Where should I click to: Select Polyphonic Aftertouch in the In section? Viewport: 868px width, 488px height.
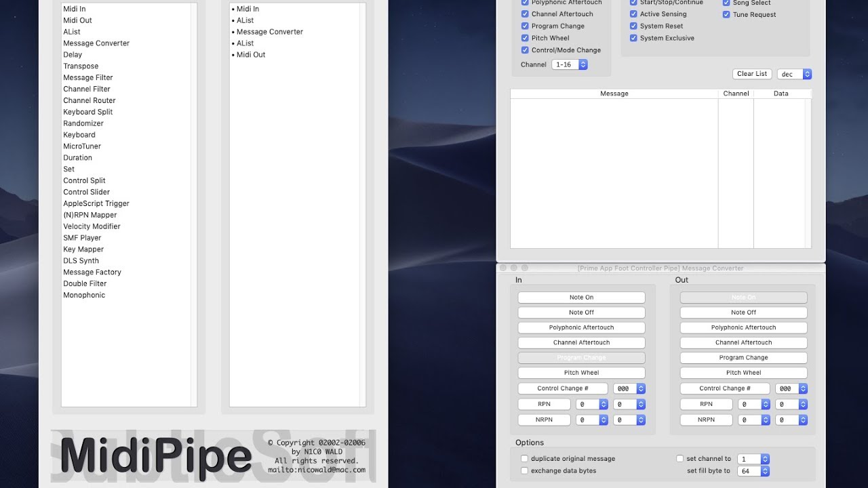pyautogui.click(x=581, y=327)
